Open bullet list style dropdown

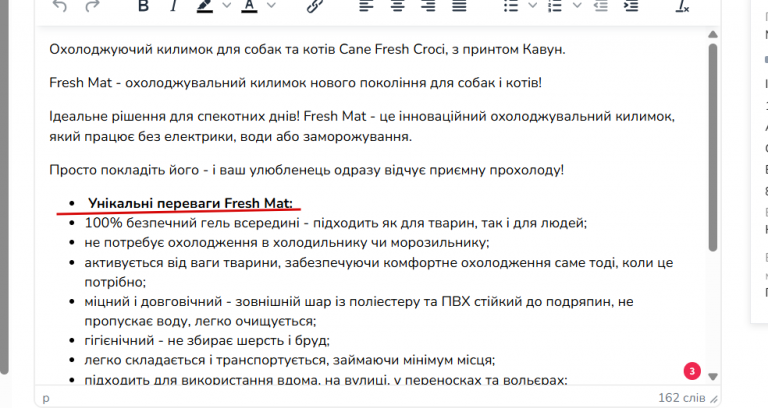[532, 5]
